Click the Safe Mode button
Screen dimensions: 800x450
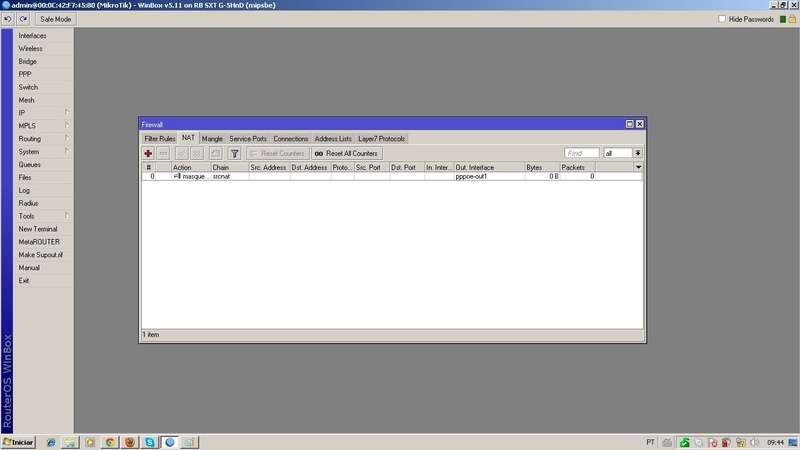56,19
